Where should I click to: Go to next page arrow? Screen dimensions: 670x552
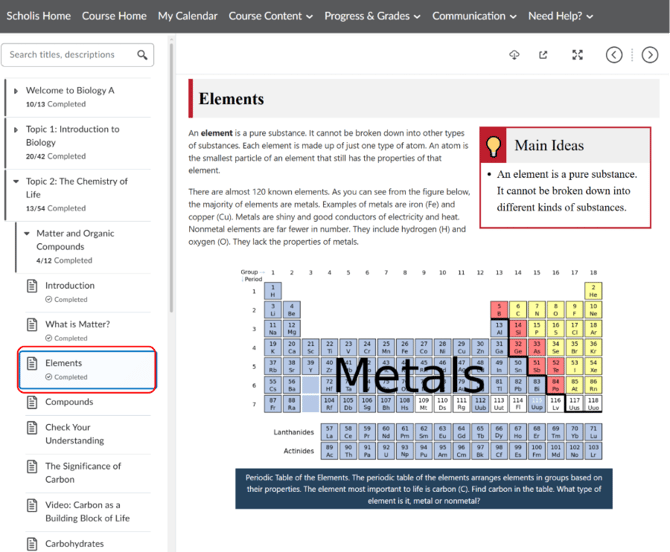pyautogui.click(x=649, y=55)
